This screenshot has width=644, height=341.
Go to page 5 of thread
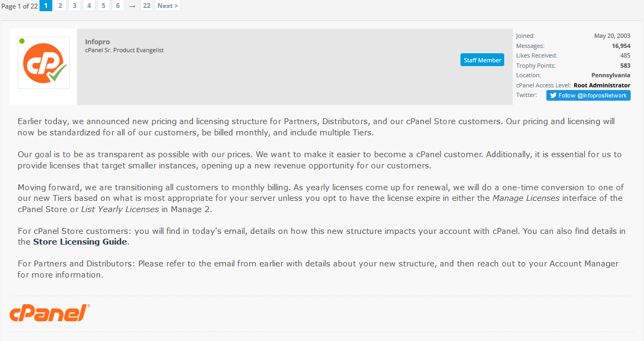point(104,6)
